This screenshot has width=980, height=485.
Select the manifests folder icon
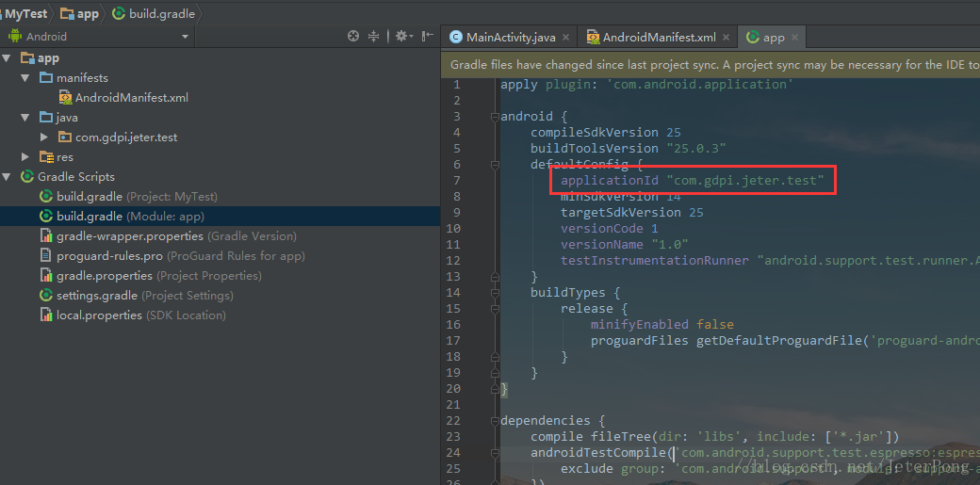(x=45, y=78)
